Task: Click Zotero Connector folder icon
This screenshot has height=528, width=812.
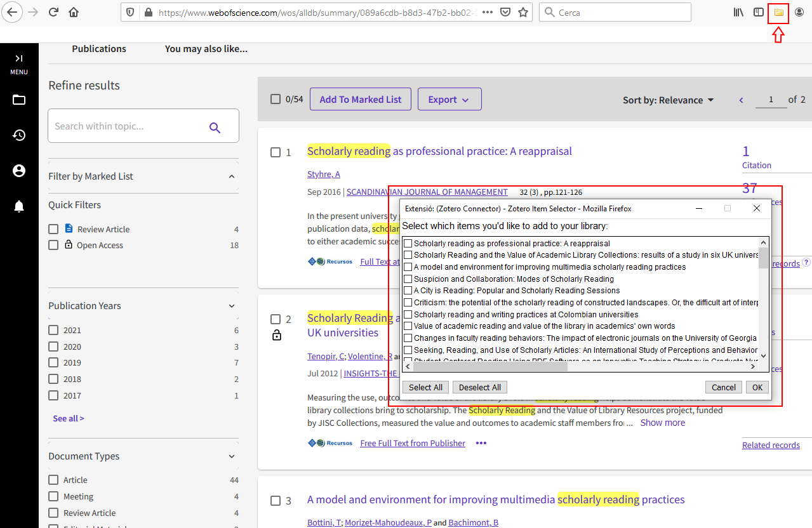Action: (x=778, y=13)
